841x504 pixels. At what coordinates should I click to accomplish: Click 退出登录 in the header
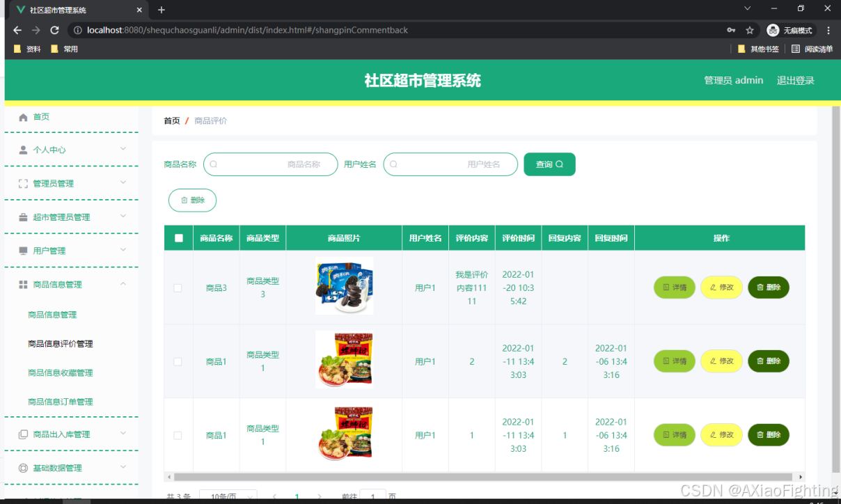[796, 80]
